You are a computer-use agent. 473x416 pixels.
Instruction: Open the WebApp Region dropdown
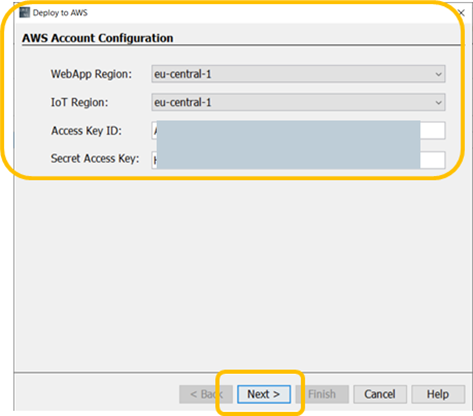[x=298, y=74]
